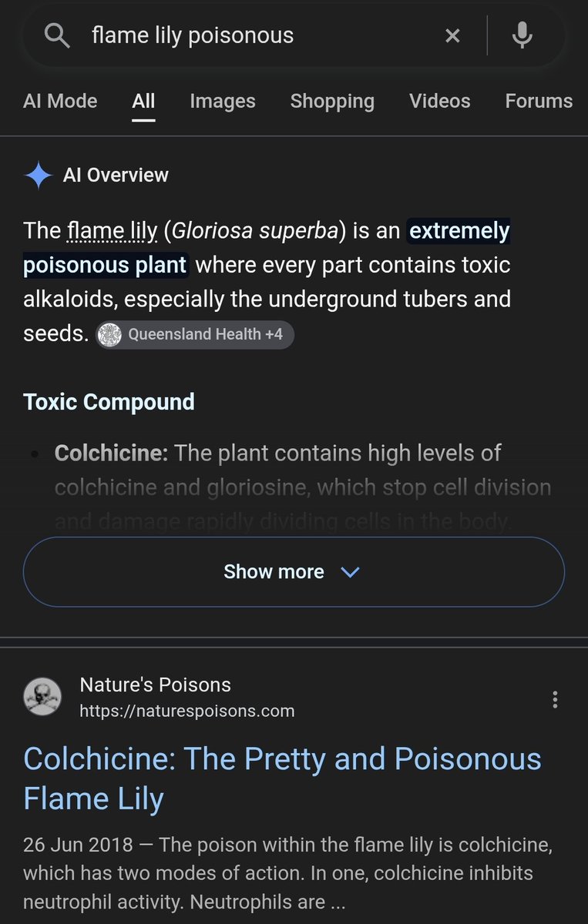Tap the Nature's Poisons skull favicon
This screenshot has width=588, height=924.
click(42, 697)
